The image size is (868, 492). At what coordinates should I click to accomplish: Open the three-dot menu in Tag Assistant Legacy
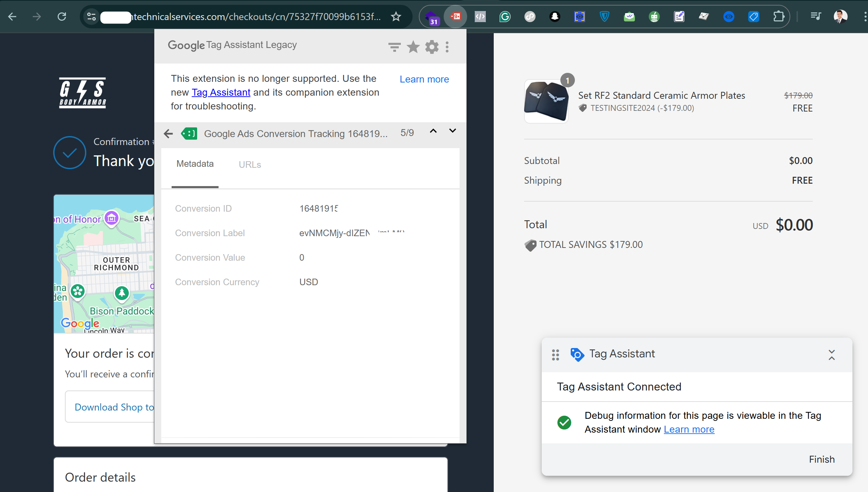[x=447, y=47]
